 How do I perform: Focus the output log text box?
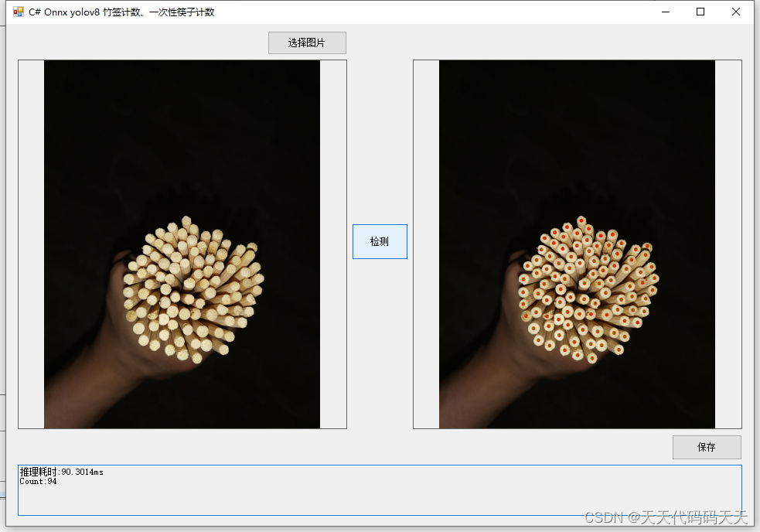pyautogui.click(x=380, y=490)
